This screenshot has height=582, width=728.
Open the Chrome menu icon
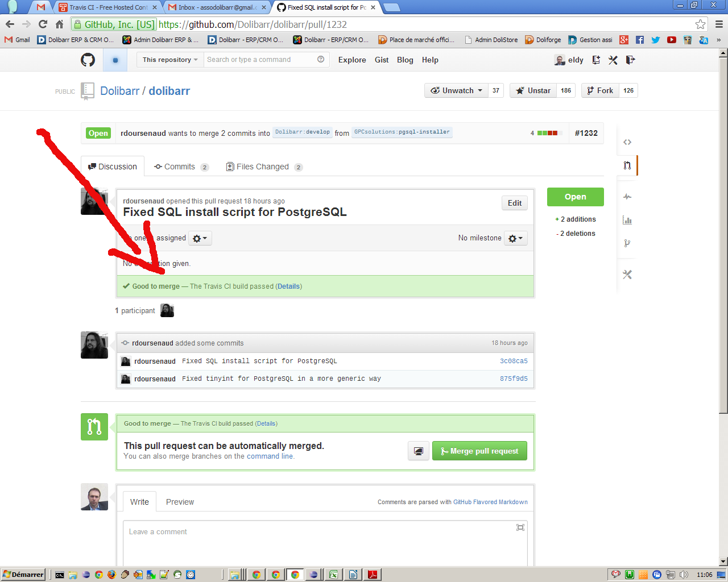pyautogui.click(x=719, y=24)
